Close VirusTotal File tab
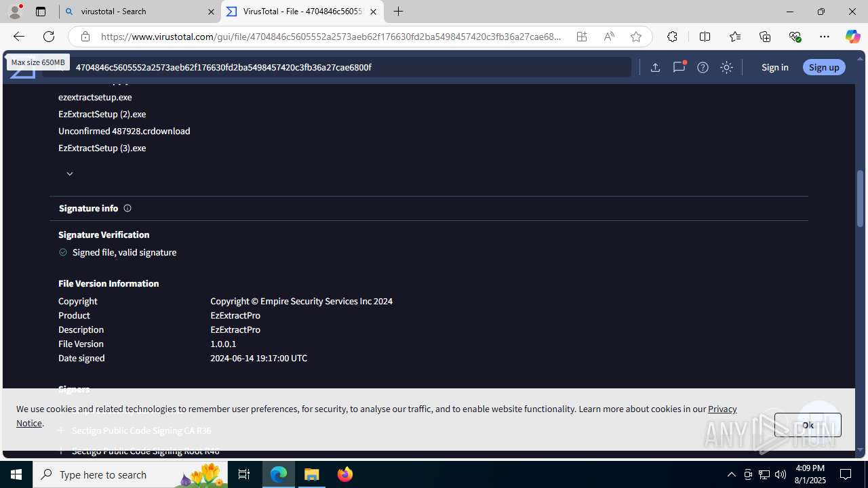868x488 pixels. coord(373,12)
